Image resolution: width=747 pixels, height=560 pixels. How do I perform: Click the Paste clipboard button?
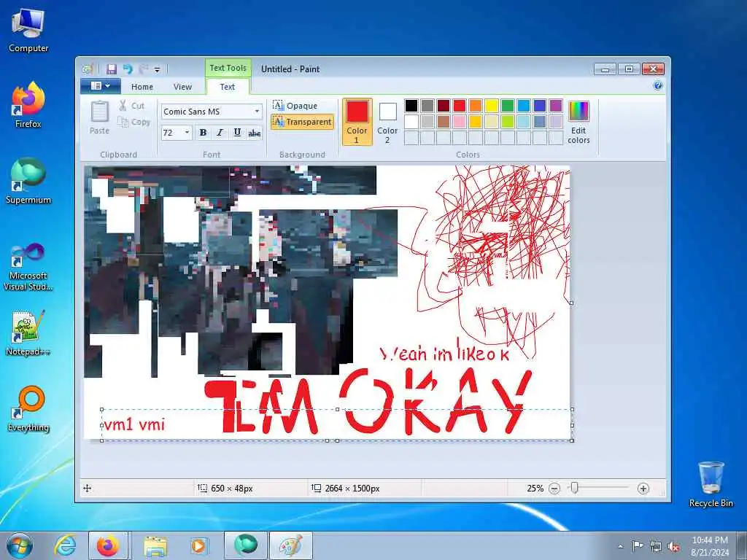click(x=99, y=117)
